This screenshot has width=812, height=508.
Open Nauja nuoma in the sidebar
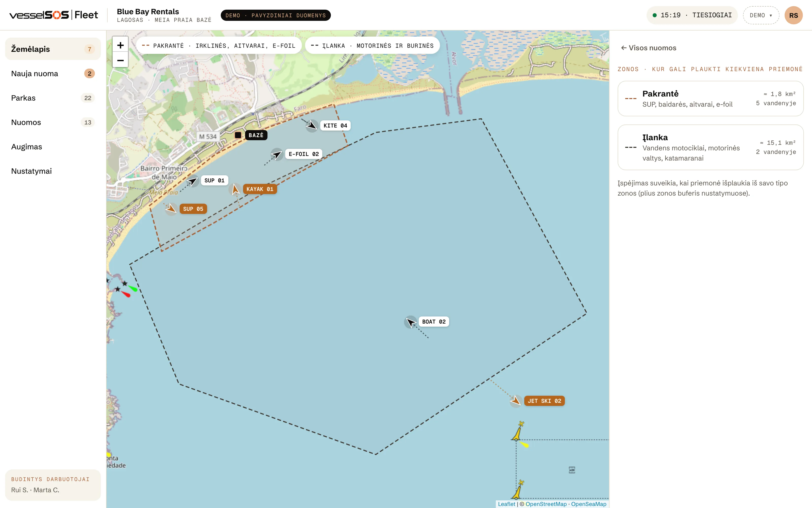click(x=53, y=74)
